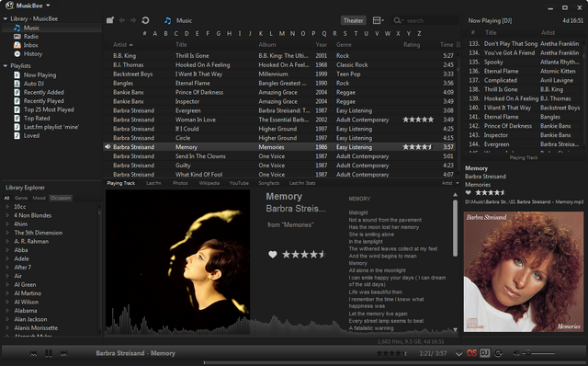Click the Theater button
Image resolution: width=588 pixels, height=366 pixels.
pyautogui.click(x=353, y=20)
